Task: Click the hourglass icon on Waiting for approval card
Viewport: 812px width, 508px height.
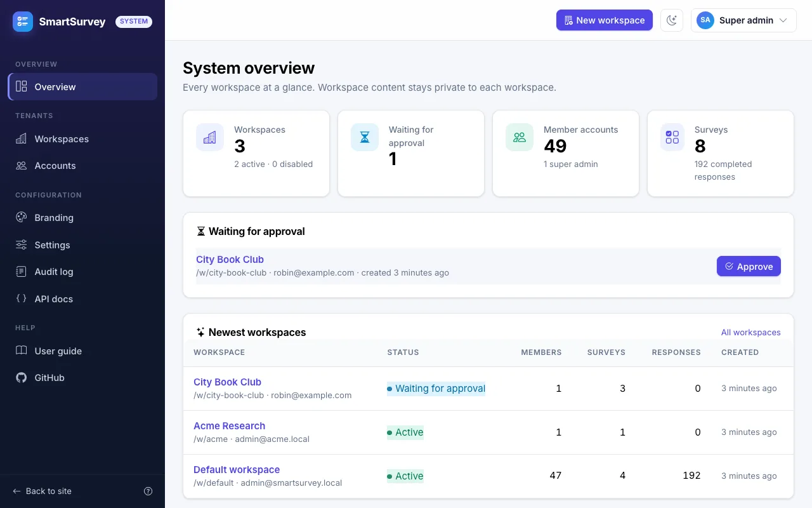Action: coord(365,137)
